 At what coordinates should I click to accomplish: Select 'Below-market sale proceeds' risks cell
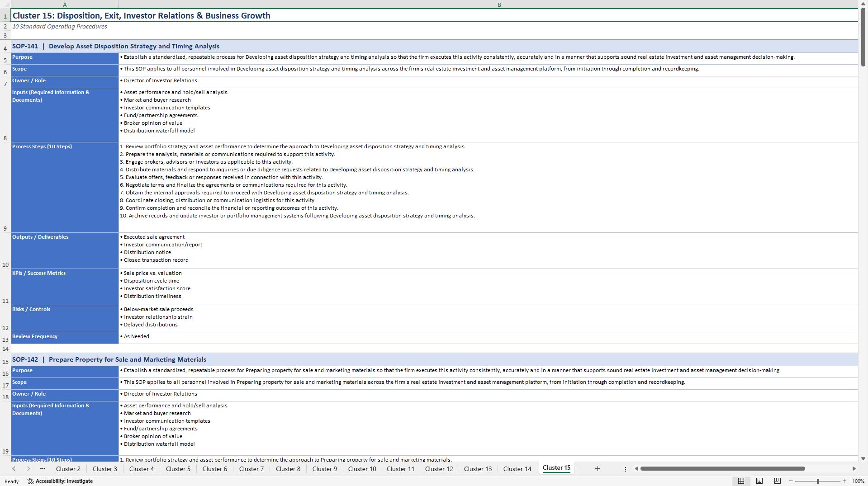tap(489, 319)
